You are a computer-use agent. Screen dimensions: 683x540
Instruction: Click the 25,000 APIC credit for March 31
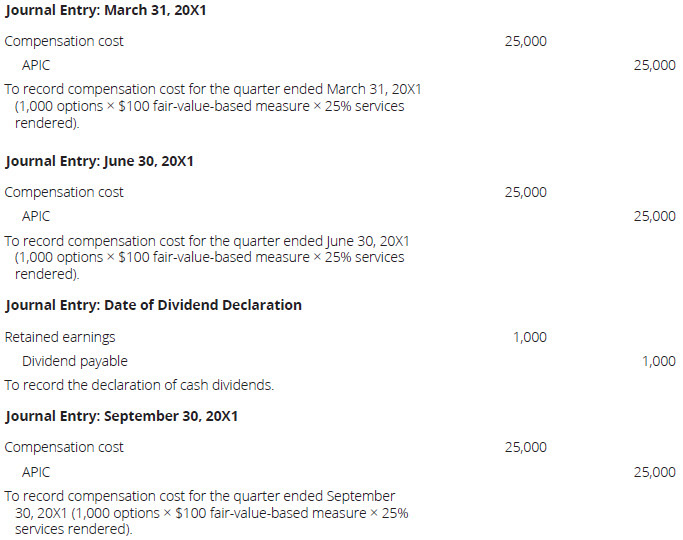coord(654,65)
